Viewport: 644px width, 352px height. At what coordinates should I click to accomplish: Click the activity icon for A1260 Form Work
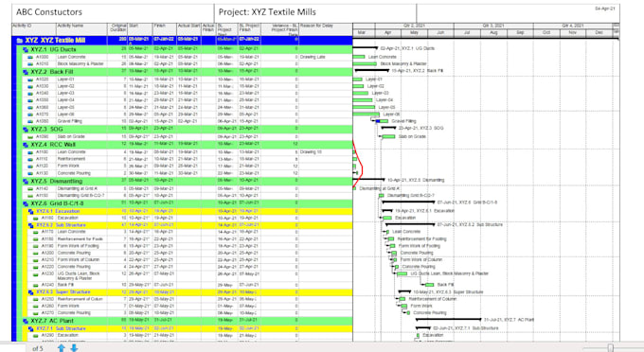pyautogui.click(x=36, y=306)
